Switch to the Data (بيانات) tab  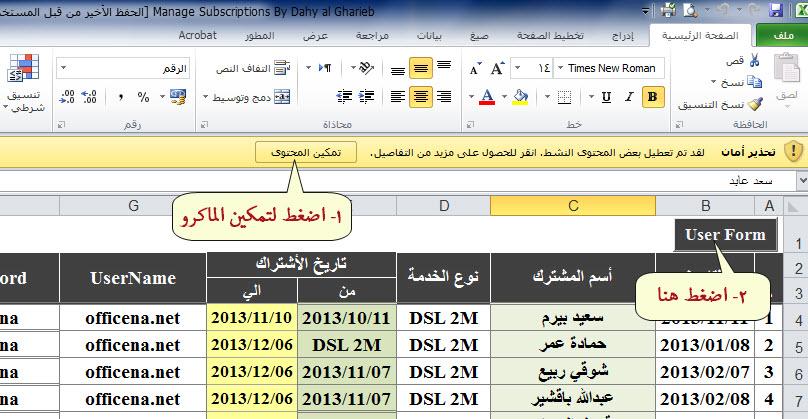(429, 36)
